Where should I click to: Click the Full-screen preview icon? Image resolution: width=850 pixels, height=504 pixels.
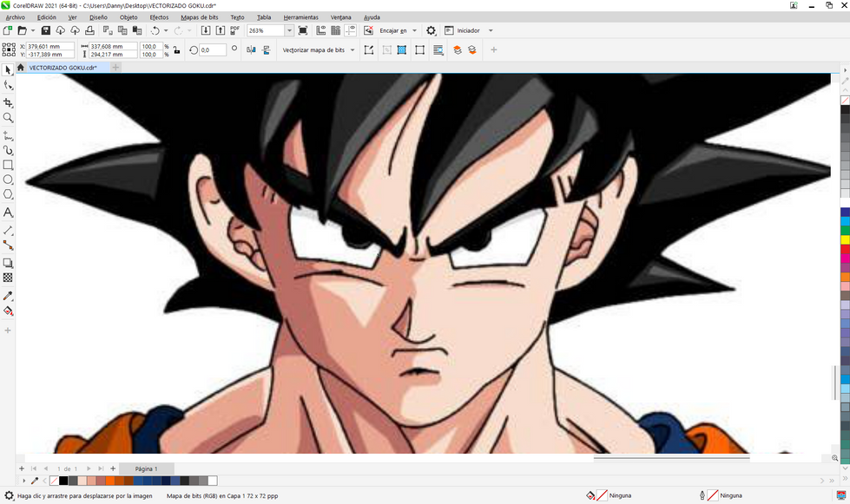303,31
